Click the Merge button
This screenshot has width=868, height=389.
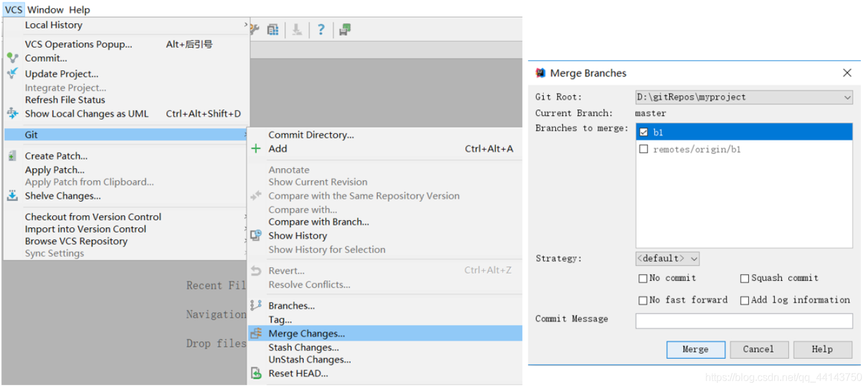(x=695, y=350)
